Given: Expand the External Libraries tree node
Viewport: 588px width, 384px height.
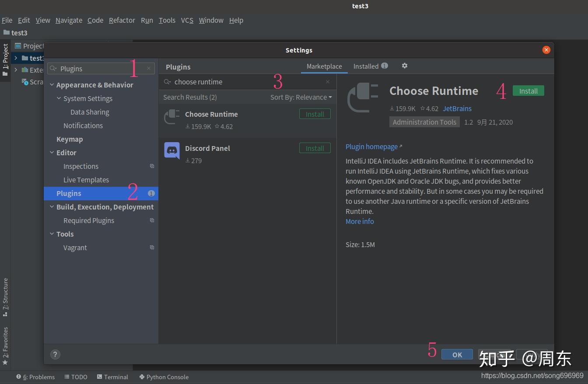Looking at the screenshot, I should point(16,70).
